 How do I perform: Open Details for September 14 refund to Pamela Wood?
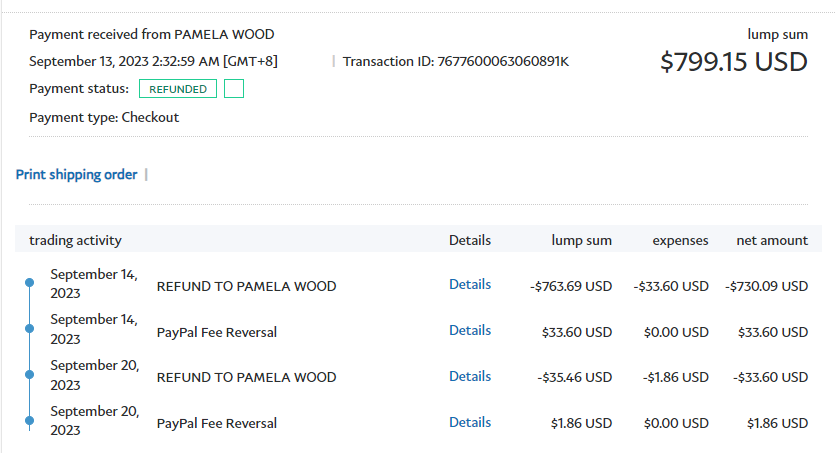470,285
